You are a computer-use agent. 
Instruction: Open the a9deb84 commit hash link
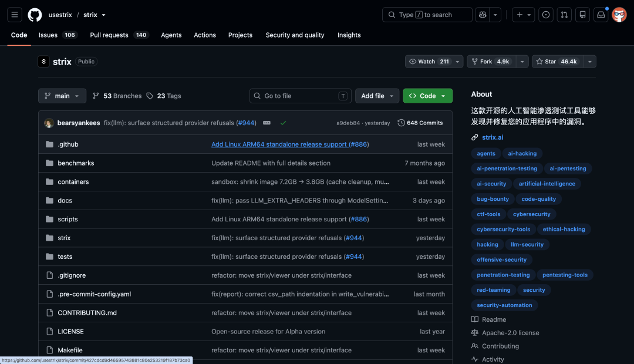(x=348, y=123)
